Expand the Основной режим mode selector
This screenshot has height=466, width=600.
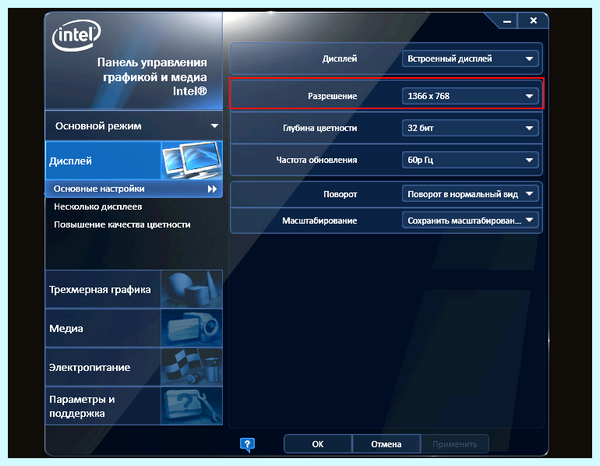click(x=134, y=126)
